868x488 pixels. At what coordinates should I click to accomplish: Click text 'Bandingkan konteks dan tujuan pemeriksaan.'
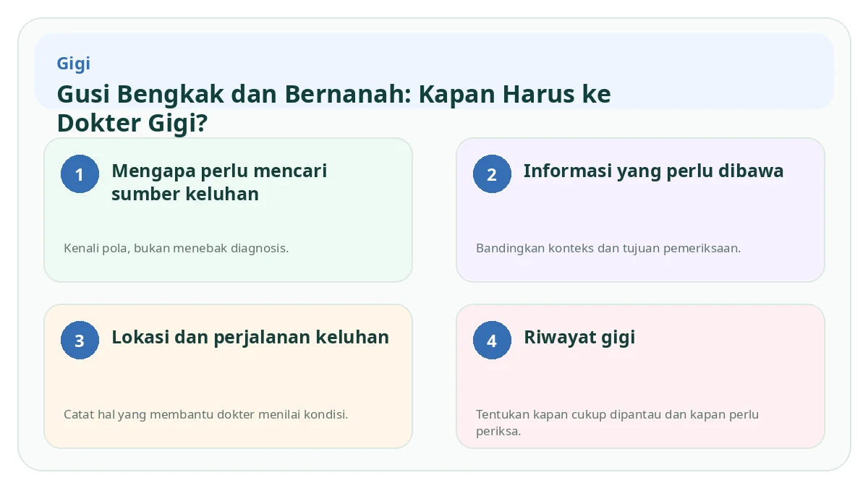pyautogui.click(x=608, y=248)
